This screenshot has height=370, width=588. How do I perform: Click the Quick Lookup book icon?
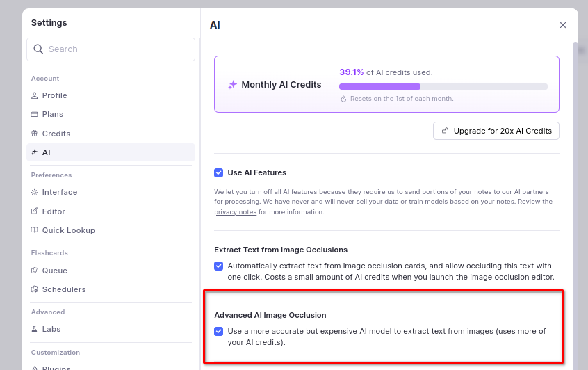click(35, 230)
